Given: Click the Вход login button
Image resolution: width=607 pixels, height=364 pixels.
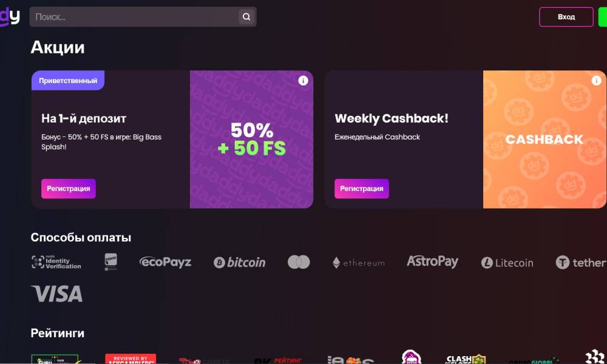Looking at the screenshot, I should [566, 16].
